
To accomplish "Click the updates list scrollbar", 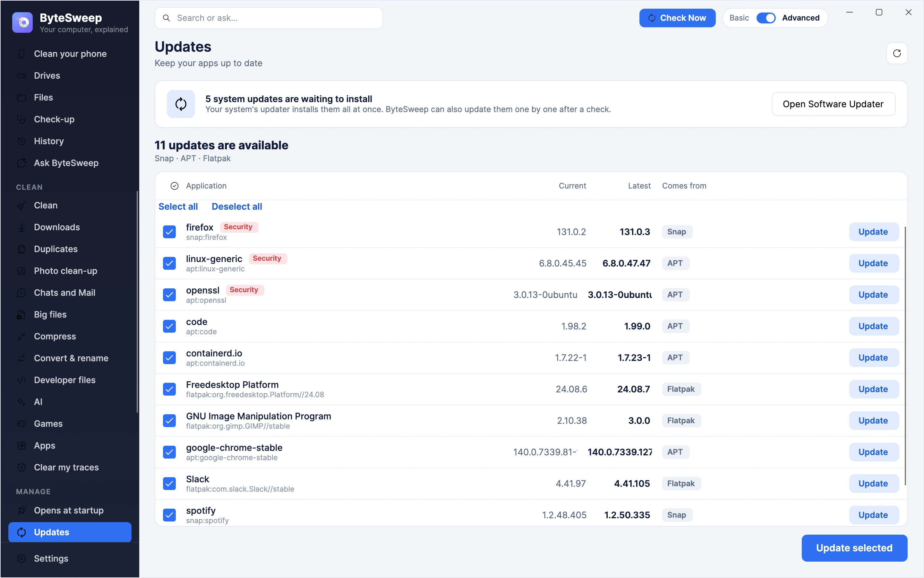I will pos(905,356).
